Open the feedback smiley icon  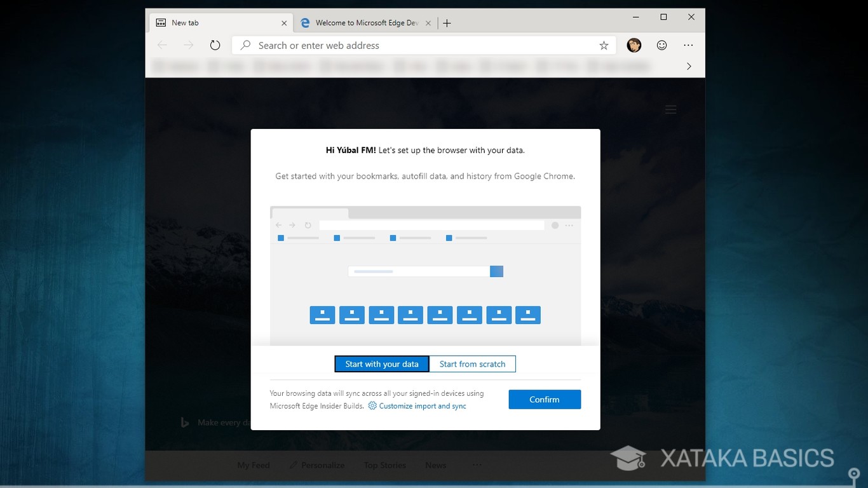(x=661, y=45)
